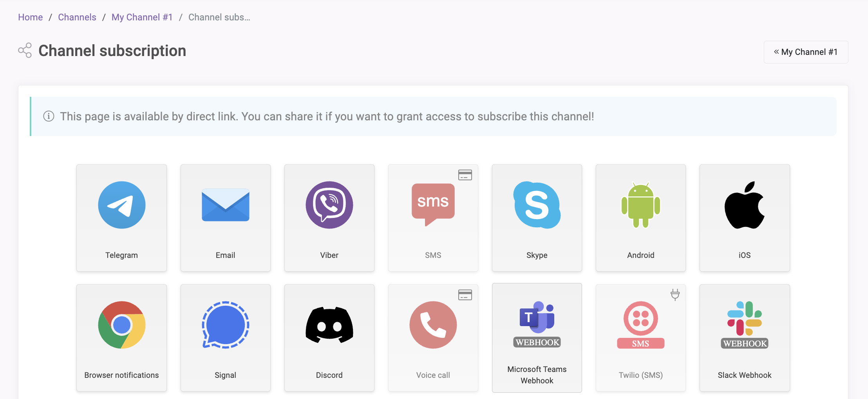Image resolution: width=868 pixels, height=399 pixels.
Task: Select the Signal chat bubble icon
Action: 226,325
